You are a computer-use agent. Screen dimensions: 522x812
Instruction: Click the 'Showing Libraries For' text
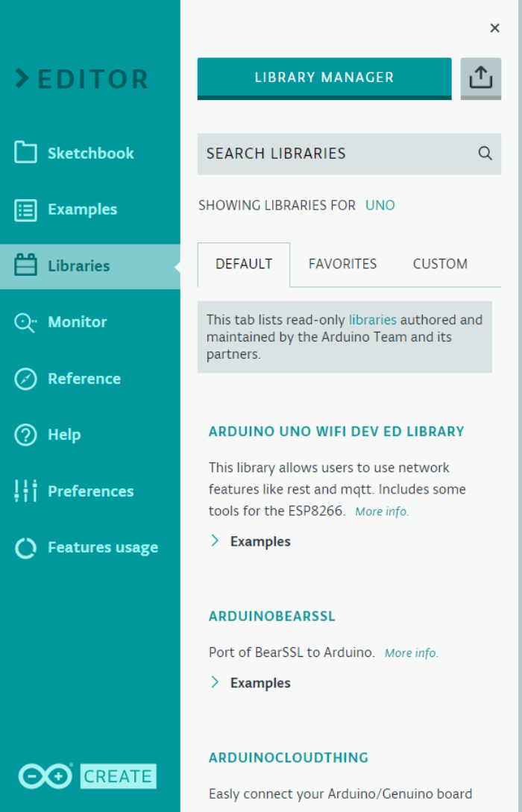[277, 206]
